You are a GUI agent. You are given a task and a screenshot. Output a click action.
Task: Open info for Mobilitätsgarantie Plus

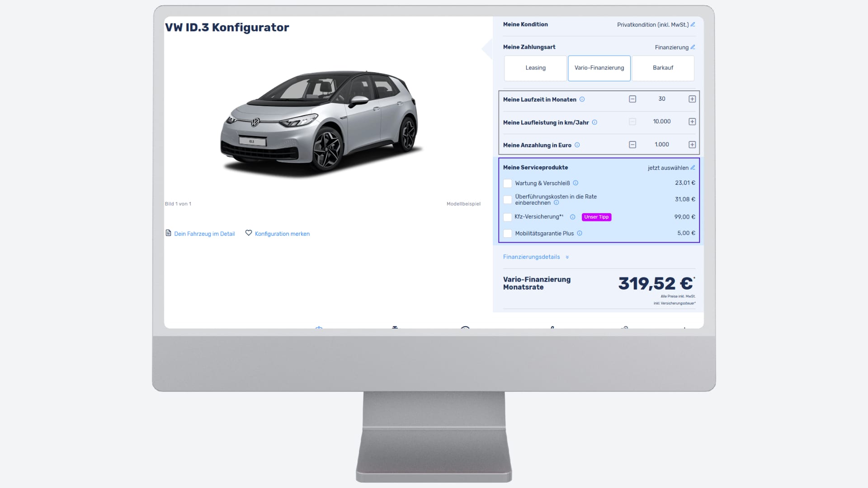pyautogui.click(x=580, y=233)
